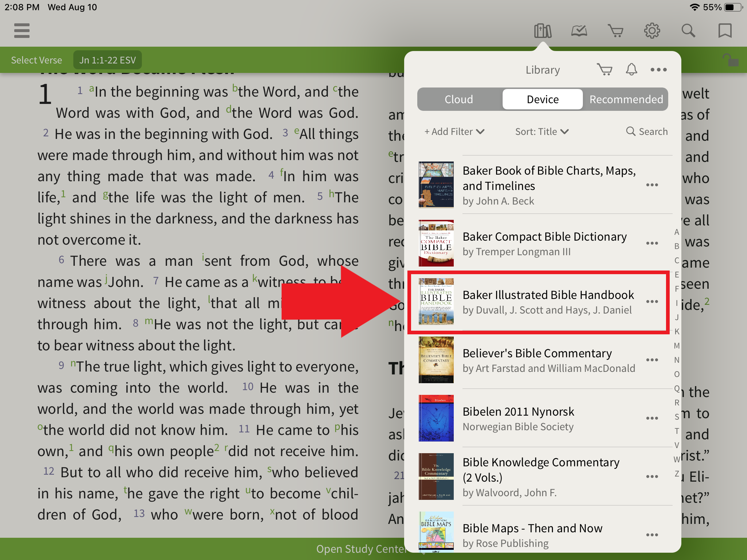Open options for Bibelen 2011 Nynorsk
The width and height of the screenshot is (747, 560).
click(x=652, y=418)
